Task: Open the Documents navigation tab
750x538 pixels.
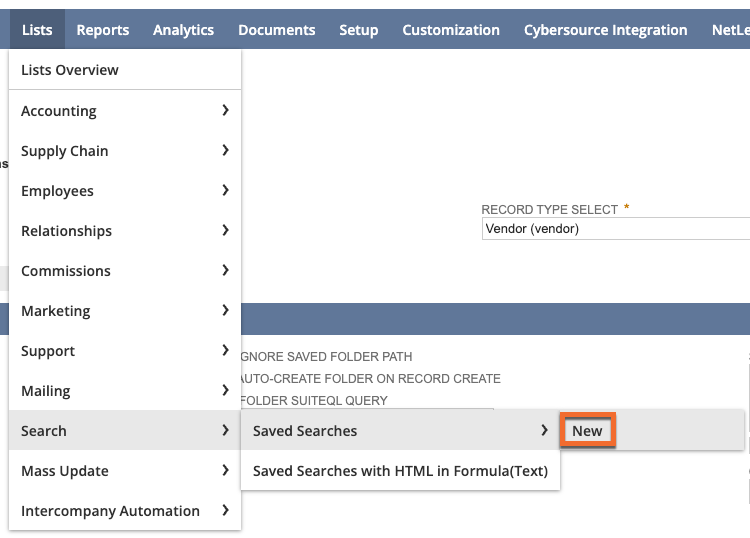Action: click(276, 30)
